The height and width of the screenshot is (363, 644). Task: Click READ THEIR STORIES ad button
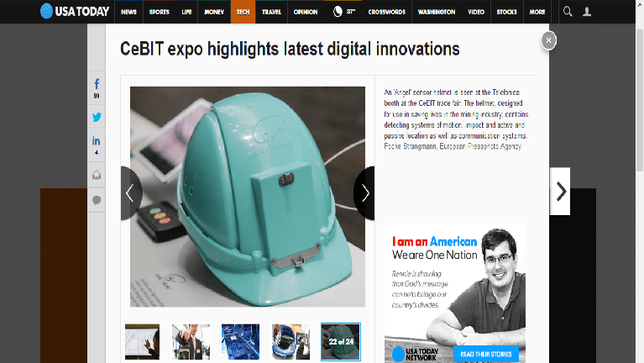(486, 354)
